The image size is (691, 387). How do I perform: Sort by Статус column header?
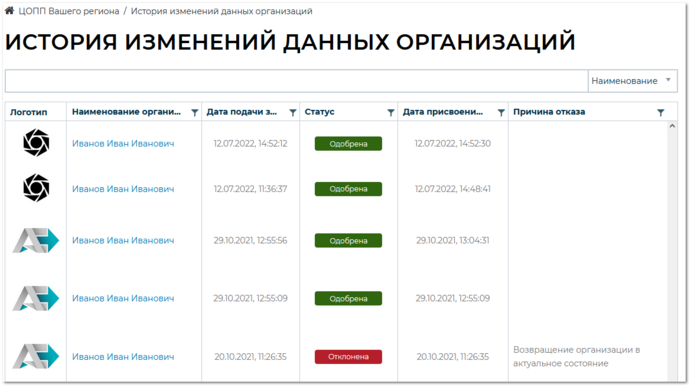(x=319, y=112)
